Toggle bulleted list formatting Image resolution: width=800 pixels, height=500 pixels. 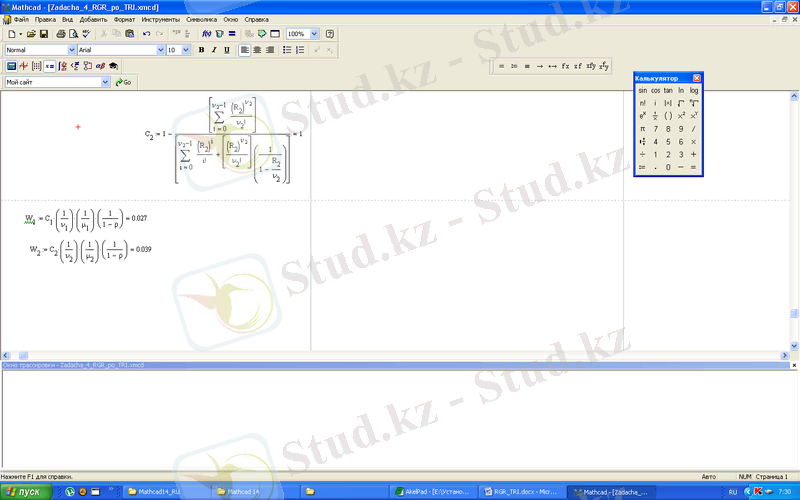[287, 50]
